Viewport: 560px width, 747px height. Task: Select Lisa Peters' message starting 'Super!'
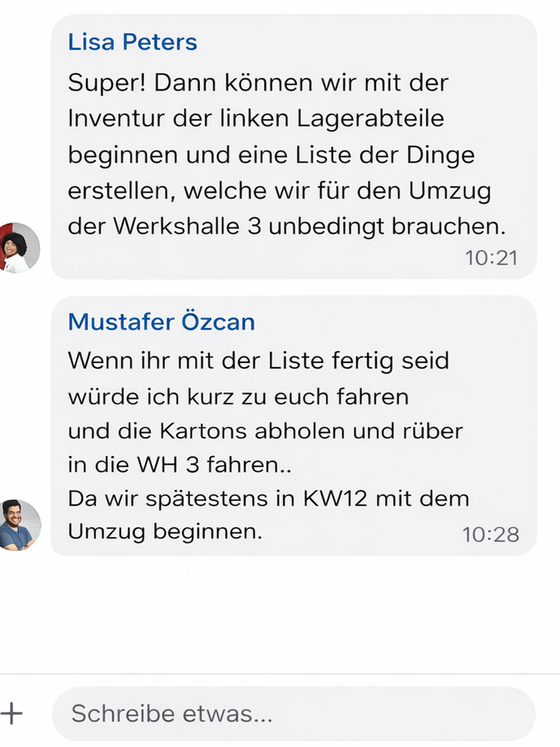pyautogui.click(x=294, y=147)
